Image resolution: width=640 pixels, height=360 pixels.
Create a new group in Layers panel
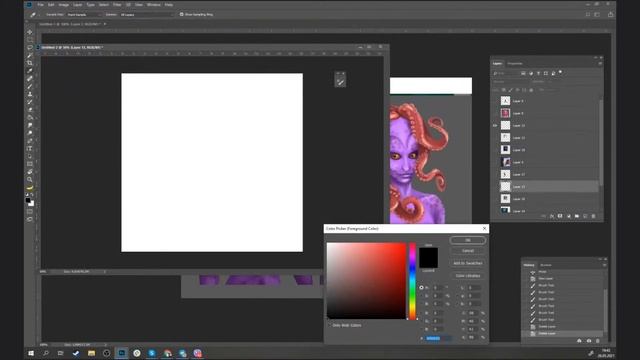[577, 216]
